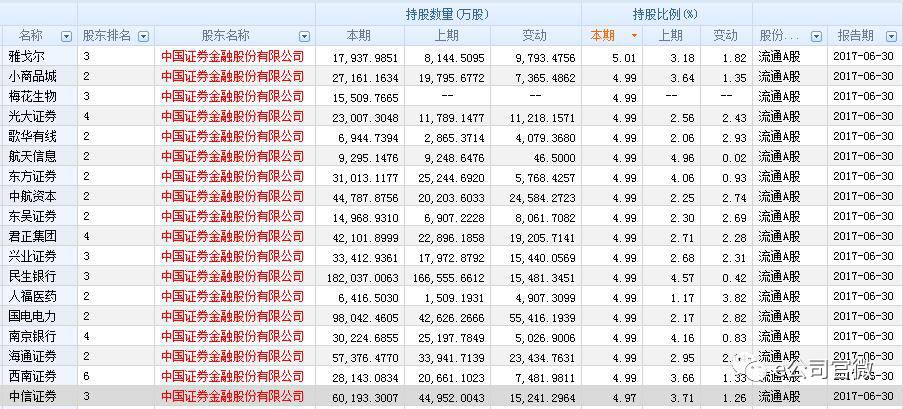The image size is (903, 409).
Task: Click the value 42,101.8999 for 君正集团
Action: coord(366,238)
